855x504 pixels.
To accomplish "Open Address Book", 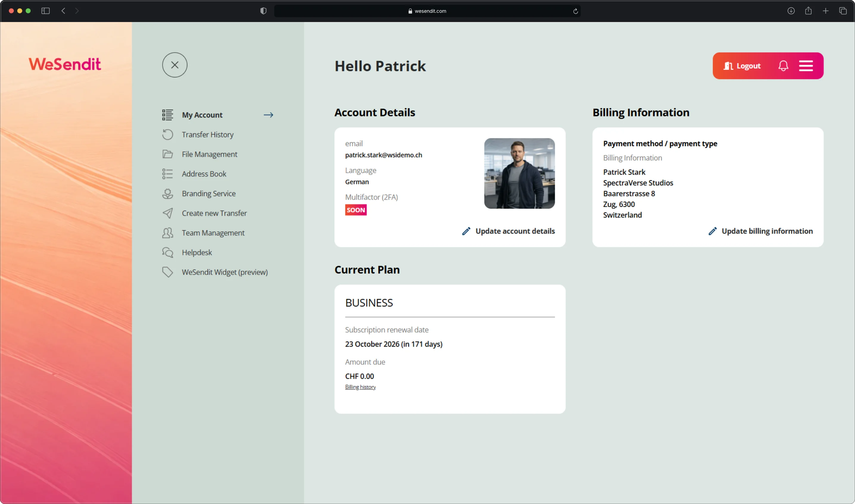I will point(204,174).
